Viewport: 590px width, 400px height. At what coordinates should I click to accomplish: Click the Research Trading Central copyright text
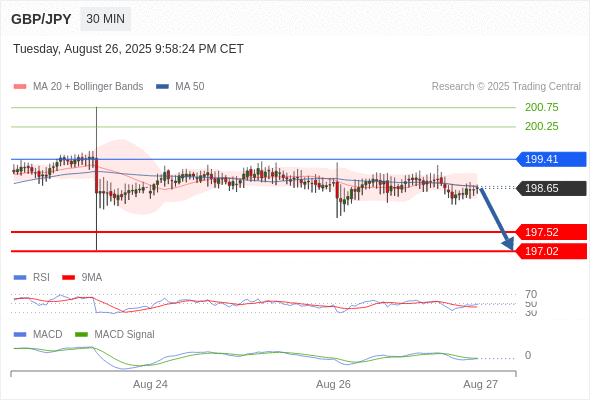pyautogui.click(x=506, y=87)
